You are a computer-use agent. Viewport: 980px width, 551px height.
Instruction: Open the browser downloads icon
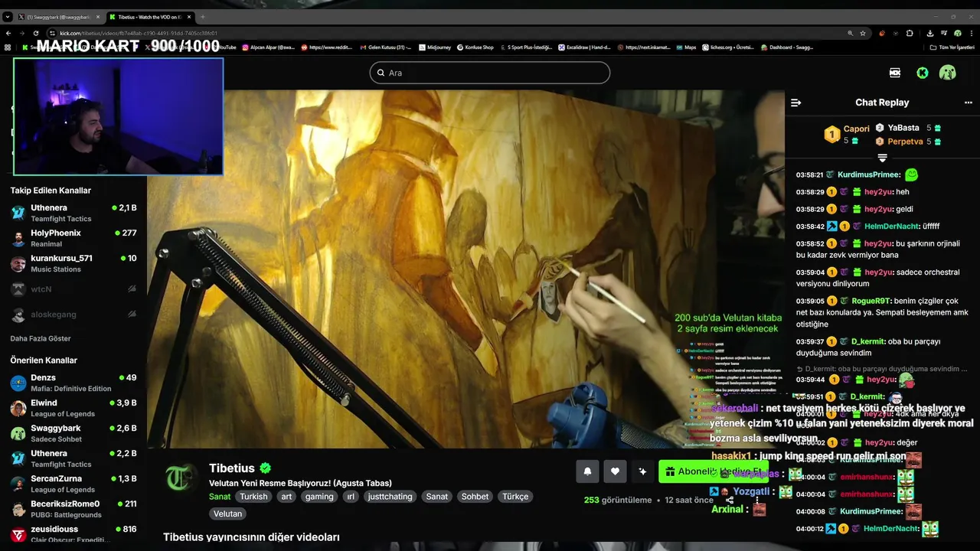(x=929, y=33)
